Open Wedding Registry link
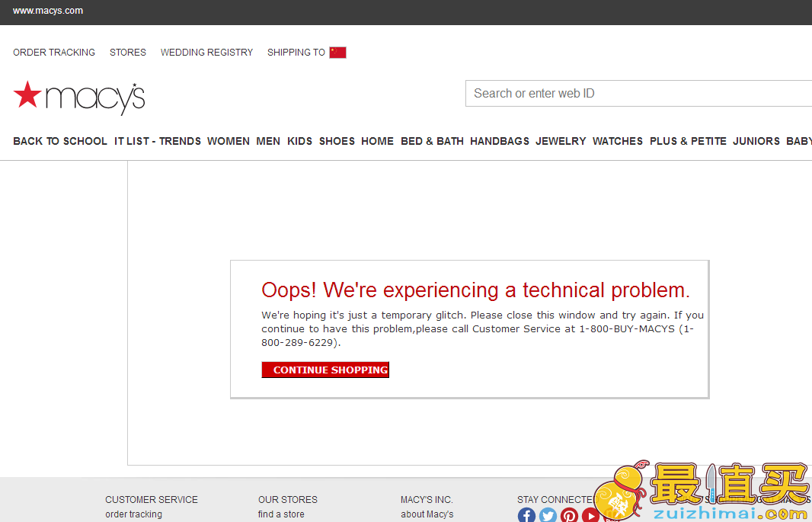 click(x=206, y=53)
